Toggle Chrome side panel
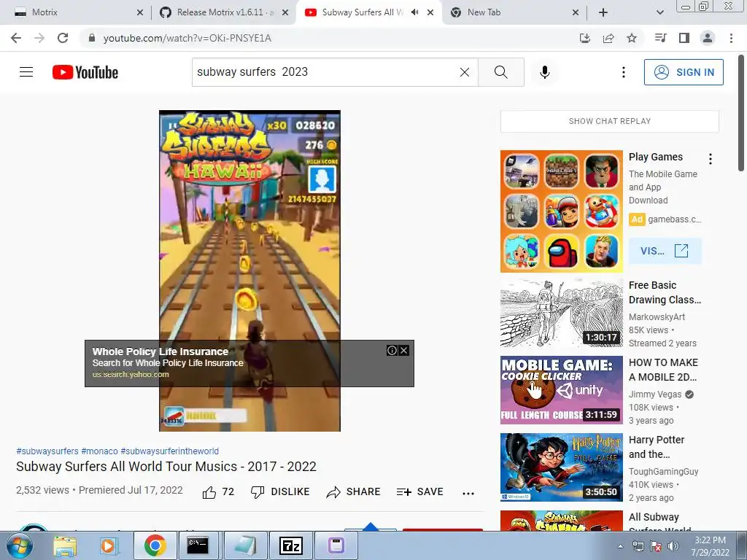747x560 pixels. 684,38
